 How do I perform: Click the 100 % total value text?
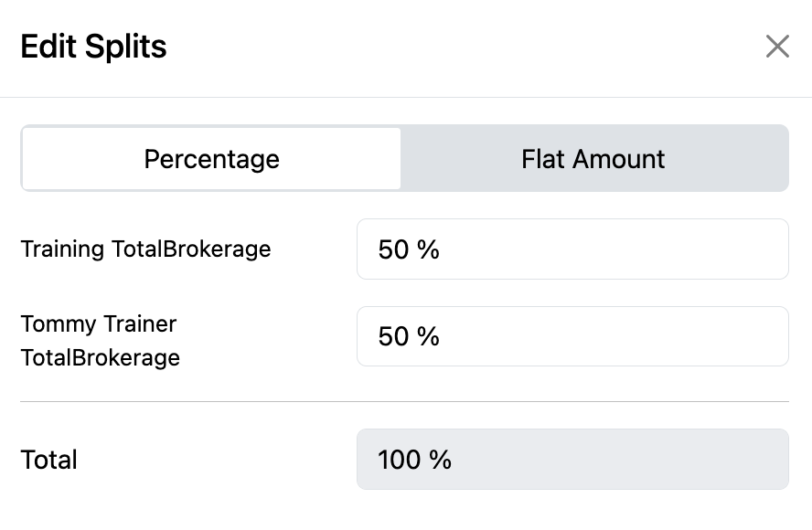click(414, 460)
